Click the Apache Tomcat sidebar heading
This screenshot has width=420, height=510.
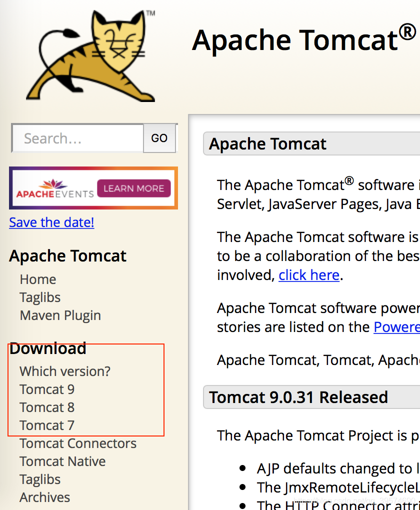point(67,256)
